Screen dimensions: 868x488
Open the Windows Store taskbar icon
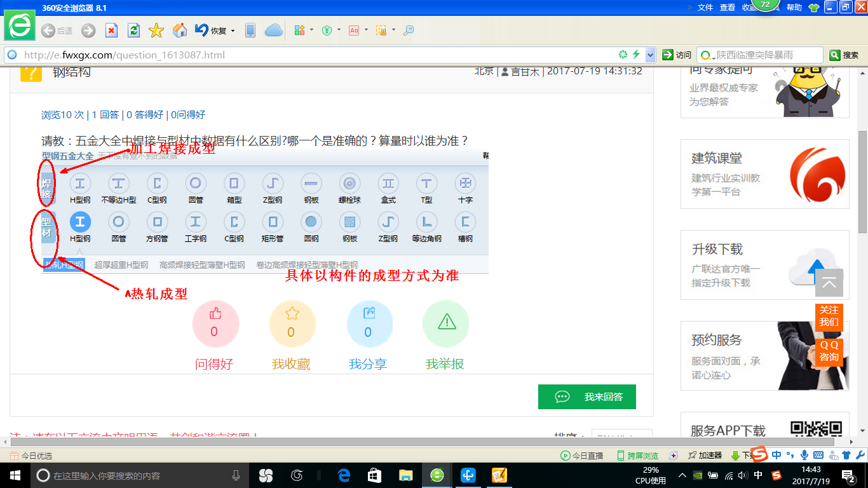tap(375, 475)
